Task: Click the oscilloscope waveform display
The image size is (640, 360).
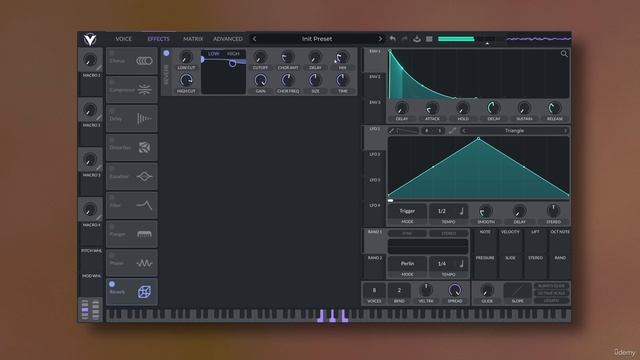Action: (538, 39)
